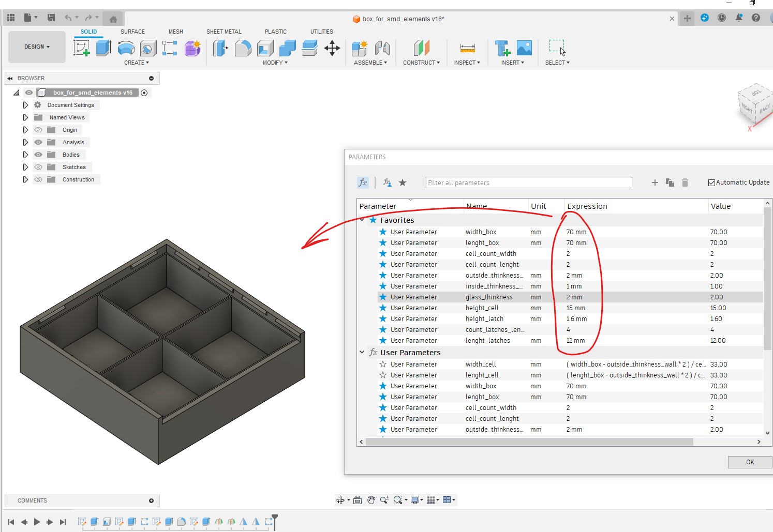Select the Extrude tool
The height and width of the screenshot is (532, 773).
pos(103,48)
